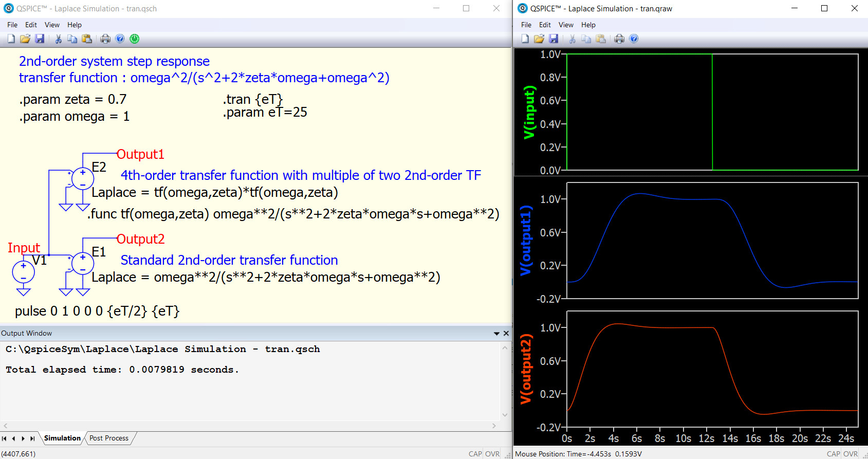This screenshot has width=868, height=459.
Task: Click Paste icon in tran.qraw toolbar
Action: click(x=601, y=39)
